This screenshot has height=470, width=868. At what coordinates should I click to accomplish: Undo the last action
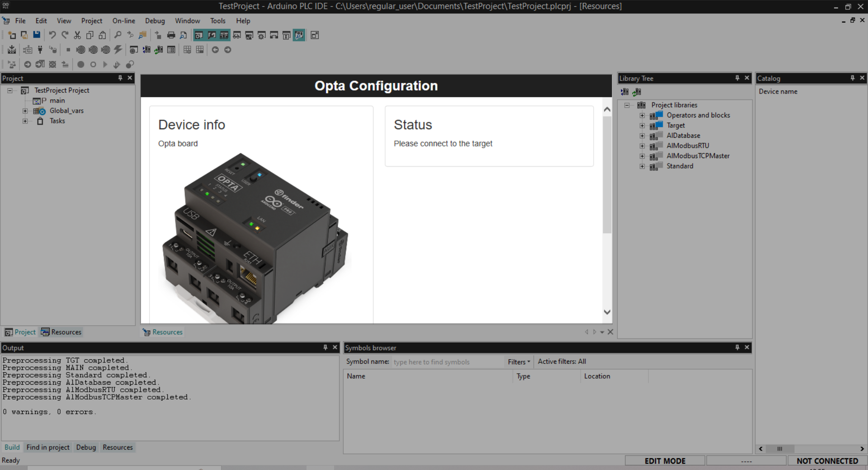point(52,35)
